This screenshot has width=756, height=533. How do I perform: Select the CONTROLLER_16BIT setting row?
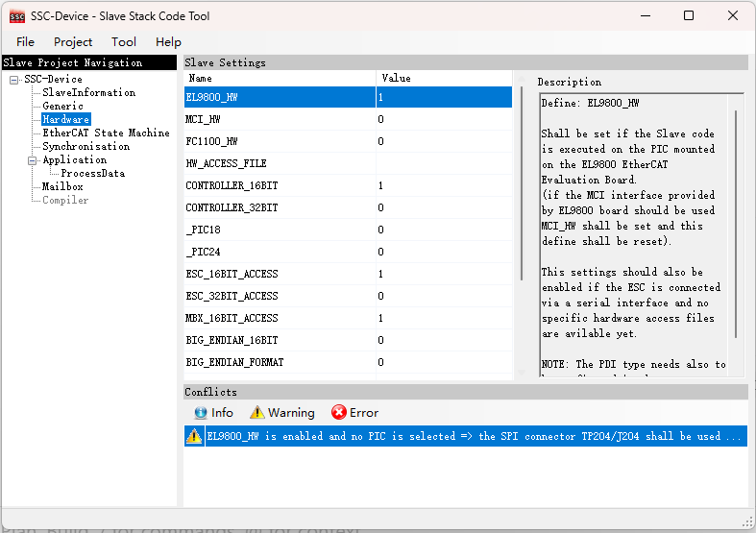pos(348,186)
